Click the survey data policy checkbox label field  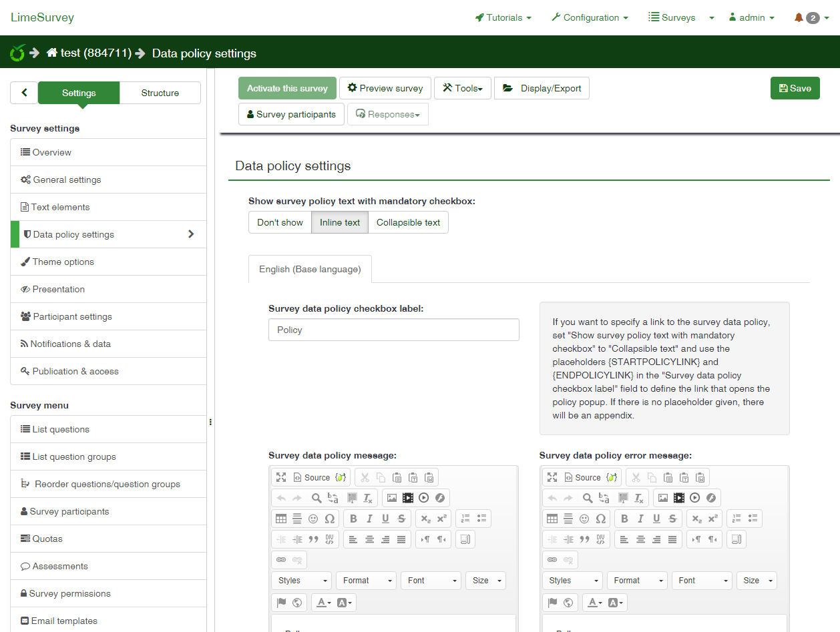393,330
